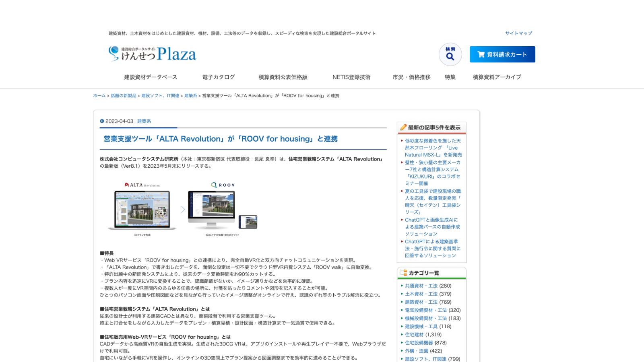Screen dimensions: 644x362
Task: Click the 2023-04-03 article date
Action: [x=119, y=121]
